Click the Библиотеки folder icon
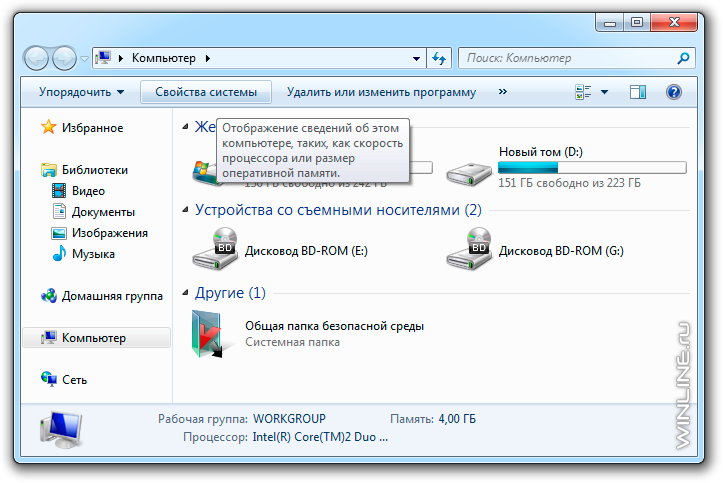This screenshot has width=723, height=483. click(48, 170)
